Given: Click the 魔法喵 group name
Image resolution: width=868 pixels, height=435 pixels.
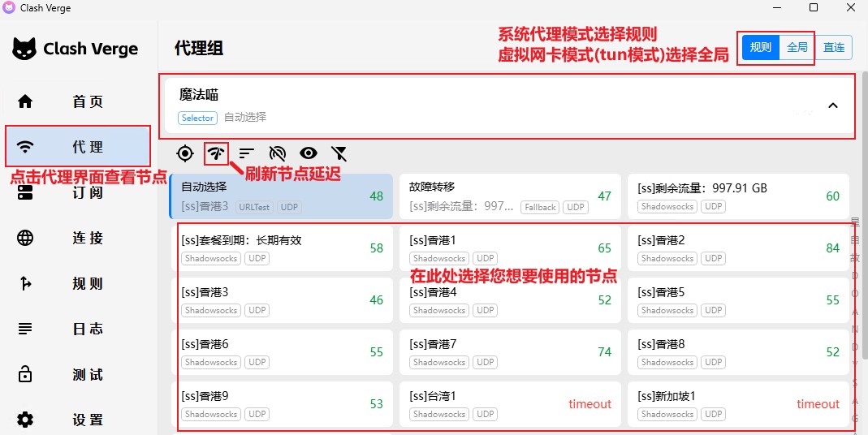Looking at the screenshot, I should [199, 95].
